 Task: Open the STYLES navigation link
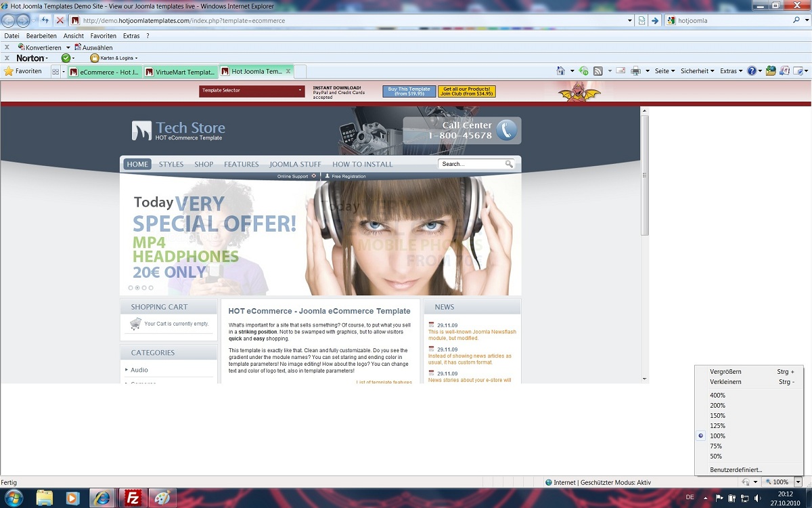(171, 164)
